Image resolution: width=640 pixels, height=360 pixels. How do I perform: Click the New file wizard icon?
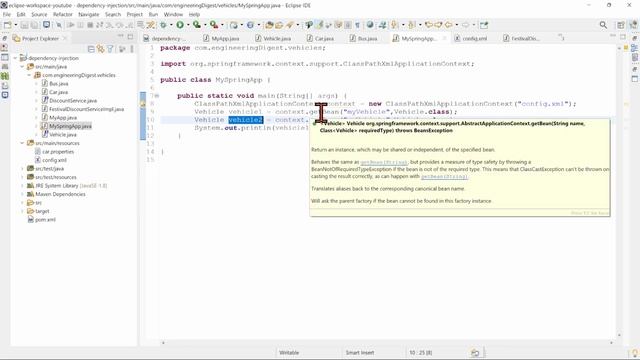pyautogui.click(x=7, y=25)
